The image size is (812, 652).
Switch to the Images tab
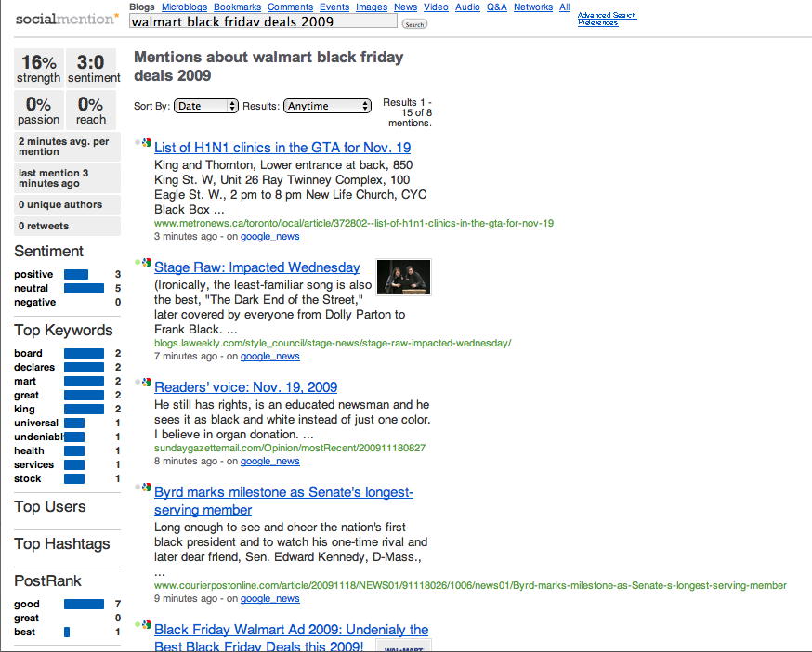pos(372,7)
